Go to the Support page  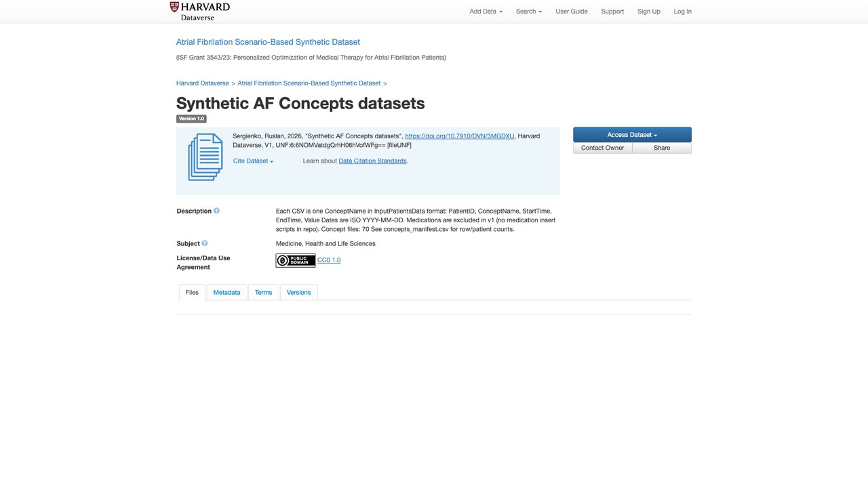[612, 12]
